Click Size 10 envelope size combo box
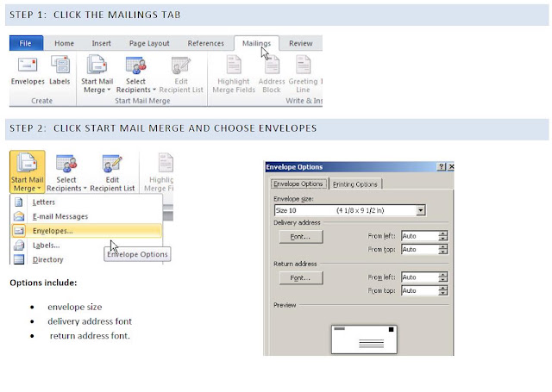This screenshot has width=552, height=392. point(349,210)
